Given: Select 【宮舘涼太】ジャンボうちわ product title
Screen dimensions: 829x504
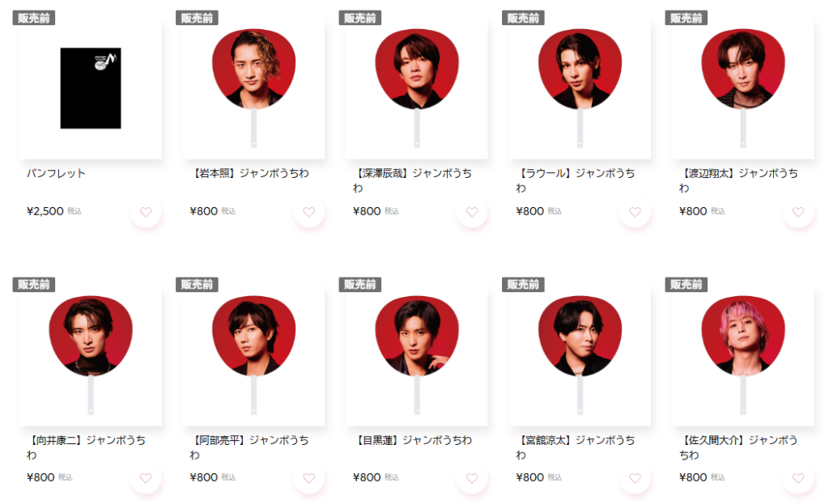Looking at the screenshot, I should point(576,447).
